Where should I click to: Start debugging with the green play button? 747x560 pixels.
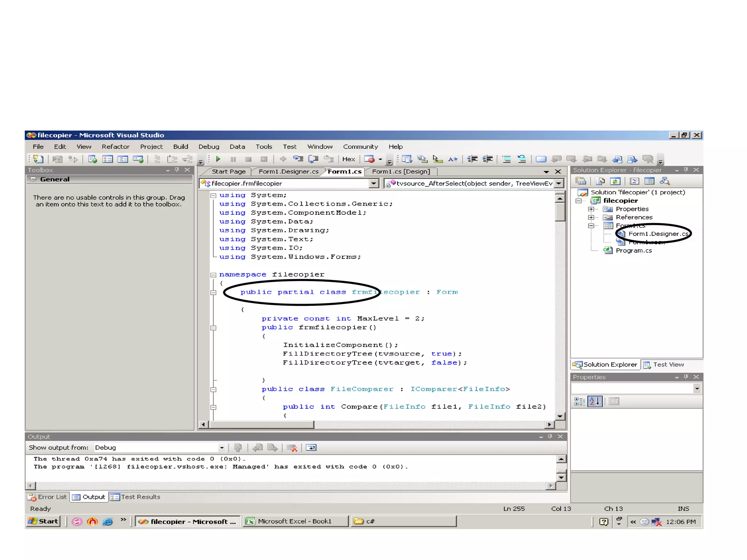pyautogui.click(x=218, y=159)
